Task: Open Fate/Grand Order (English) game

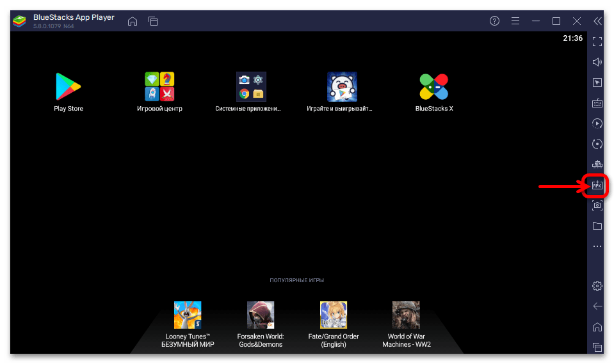Action: click(333, 315)
